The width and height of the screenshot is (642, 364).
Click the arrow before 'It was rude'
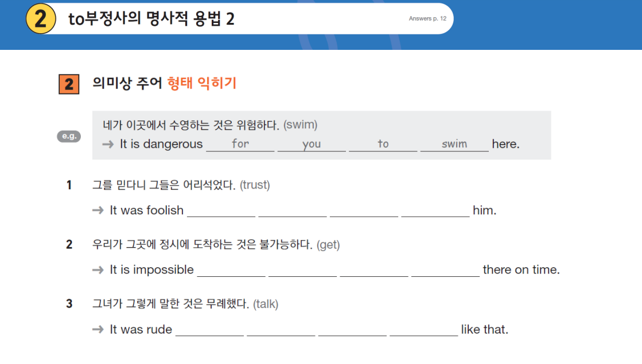pyautogui.click(x=98, y=329)
